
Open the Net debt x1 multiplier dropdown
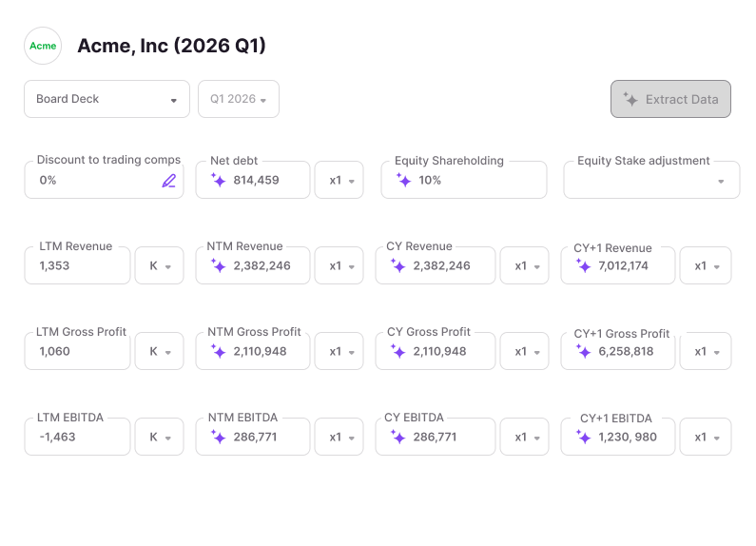(339, 180)
